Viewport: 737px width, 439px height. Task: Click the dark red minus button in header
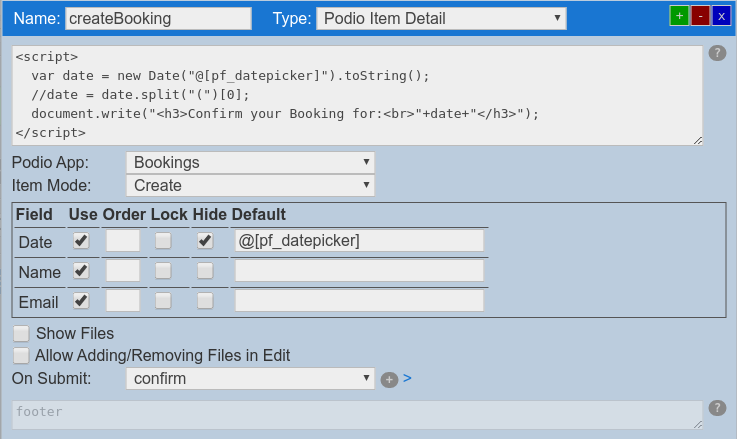tap(700, 16)
